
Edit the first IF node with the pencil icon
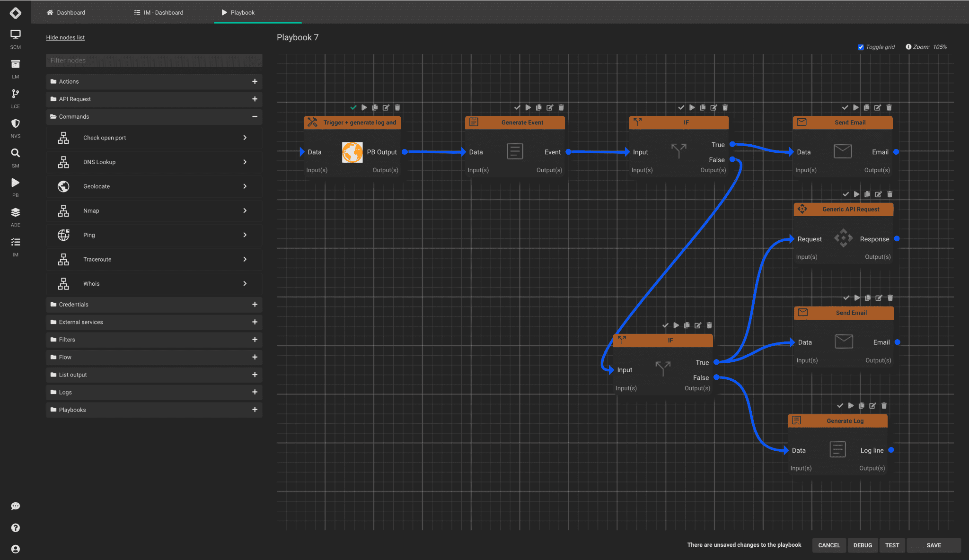click(714, 107)
